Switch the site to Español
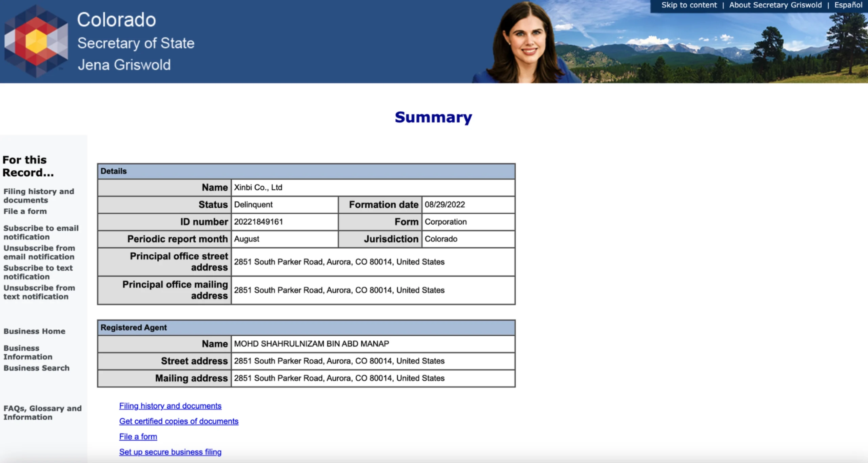 848,5
